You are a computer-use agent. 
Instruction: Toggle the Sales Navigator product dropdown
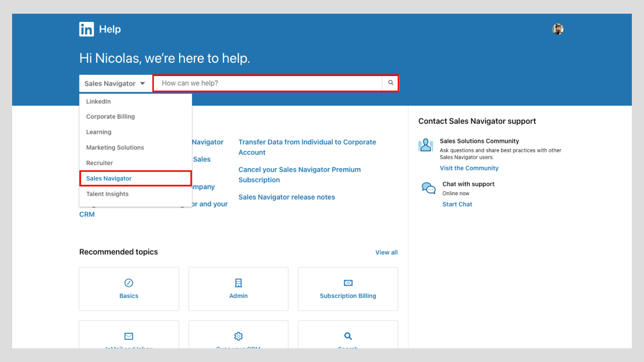[116, 83]
